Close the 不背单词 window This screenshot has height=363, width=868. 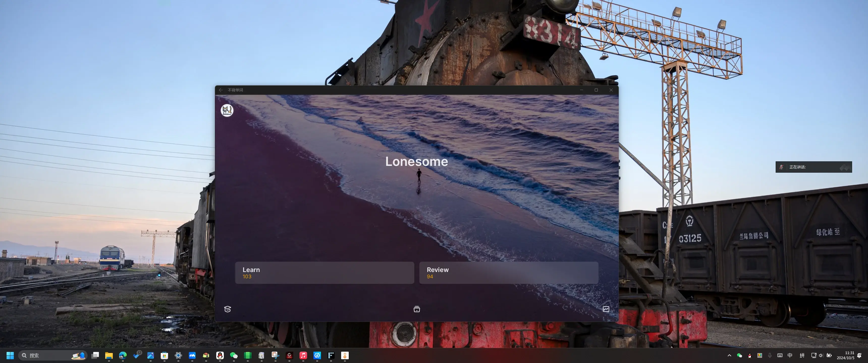pos(611,90)
